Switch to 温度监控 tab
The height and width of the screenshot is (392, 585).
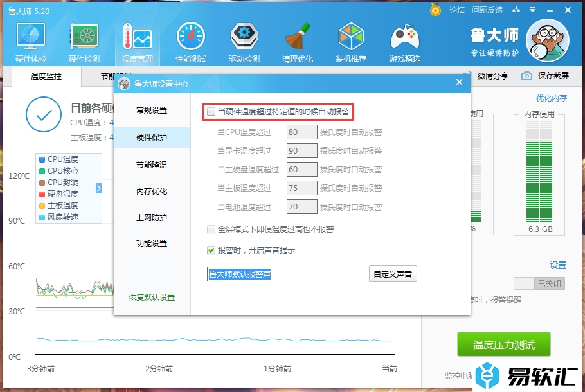pyautogui.click(x=46, y=76)
